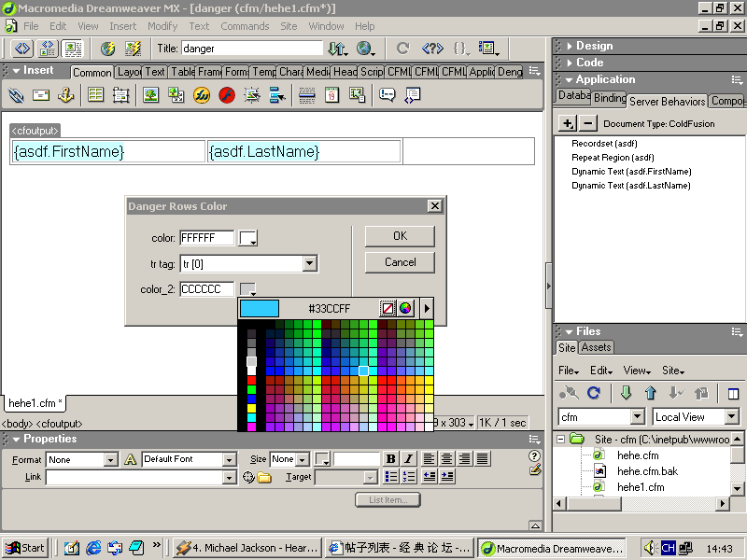Expand the Code panel group
The height and width of the screenshot is (560, 747).
click(x=570, y=63)
